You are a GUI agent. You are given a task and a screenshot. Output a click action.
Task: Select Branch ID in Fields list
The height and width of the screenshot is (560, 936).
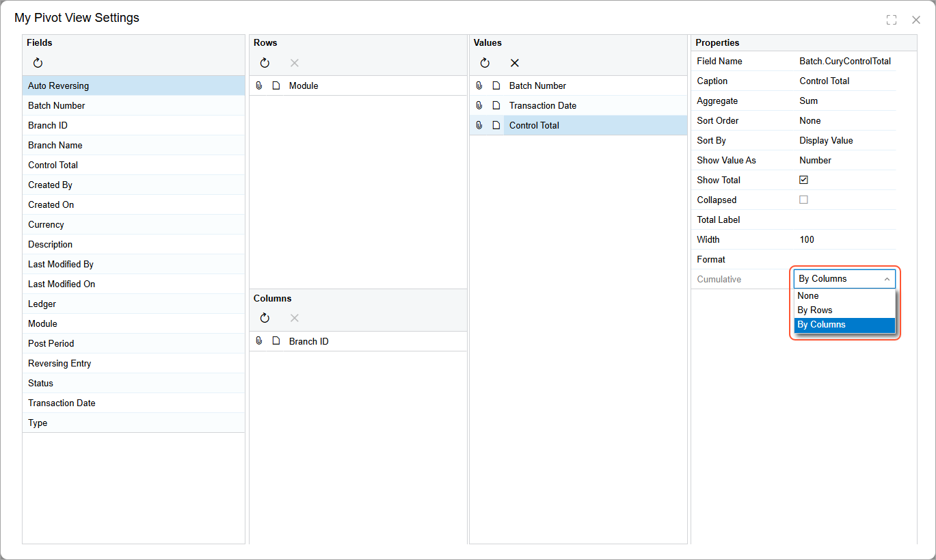pos(133,125)
